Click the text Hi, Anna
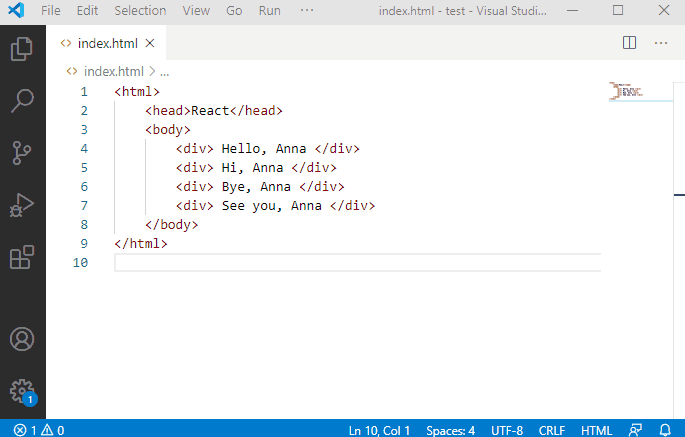The width and height of the screenshot is (685, 437). point(253,168)
